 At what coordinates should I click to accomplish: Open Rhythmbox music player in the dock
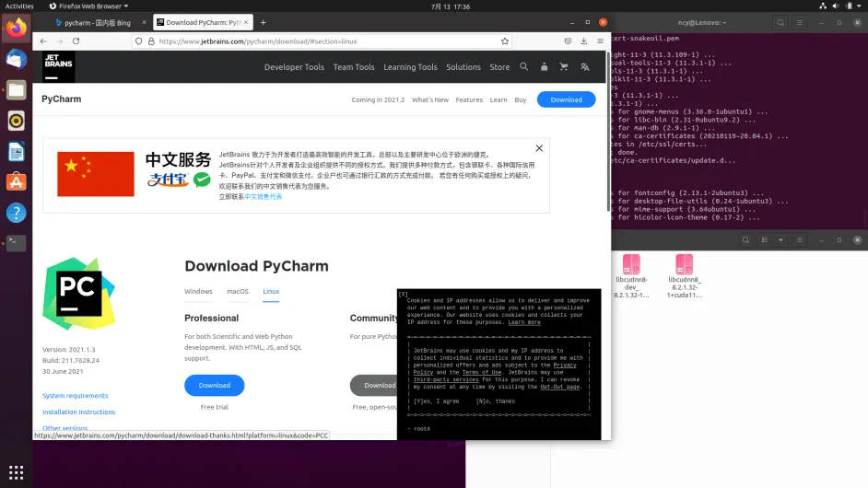tap(16, 121)
